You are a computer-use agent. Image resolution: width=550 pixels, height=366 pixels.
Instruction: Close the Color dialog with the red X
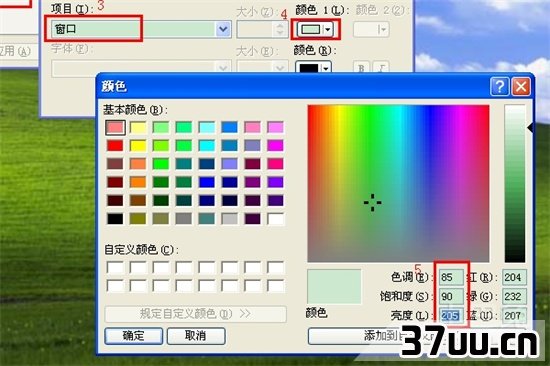(x=521, y=86)
